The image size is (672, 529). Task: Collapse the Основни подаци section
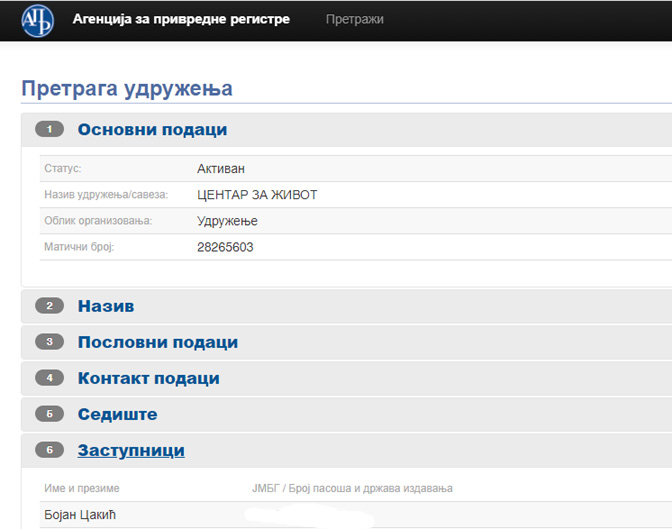(x=153, y=129)
